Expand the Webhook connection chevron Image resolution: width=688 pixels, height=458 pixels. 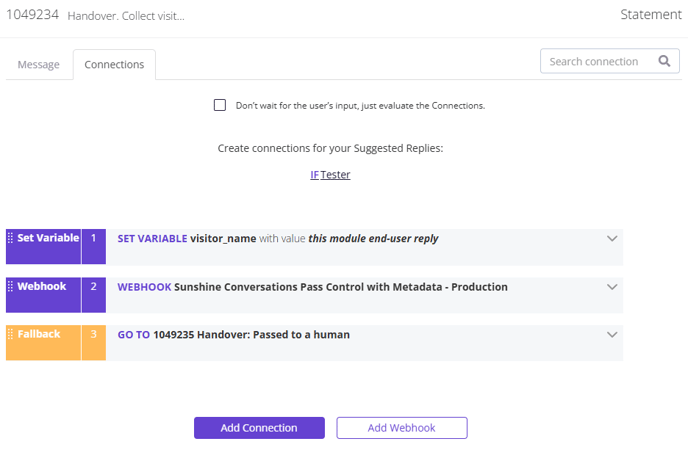(612, 287)
